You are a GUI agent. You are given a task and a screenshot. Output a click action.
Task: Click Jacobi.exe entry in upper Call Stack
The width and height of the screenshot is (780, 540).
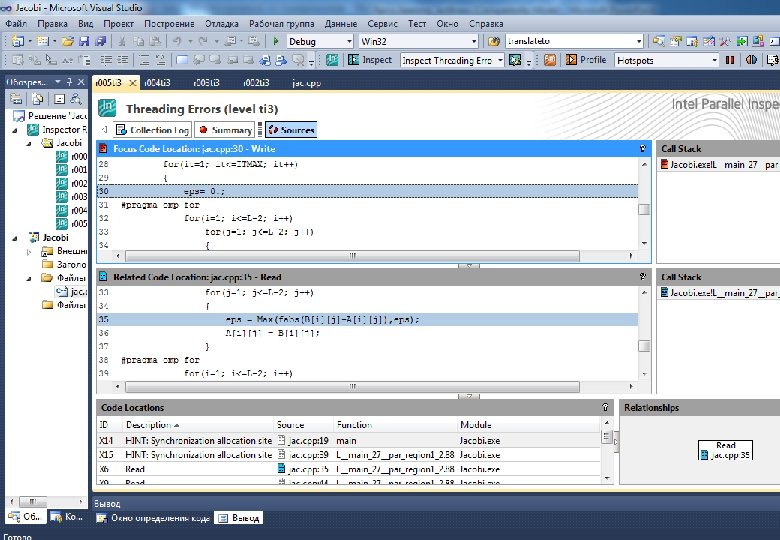click(719, 165)
